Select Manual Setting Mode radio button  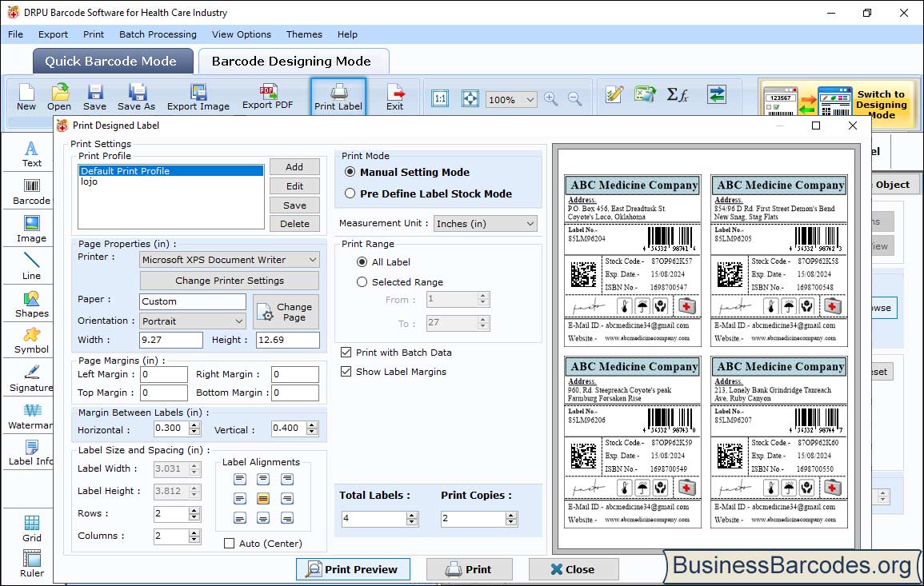click(x=350, y=172)
